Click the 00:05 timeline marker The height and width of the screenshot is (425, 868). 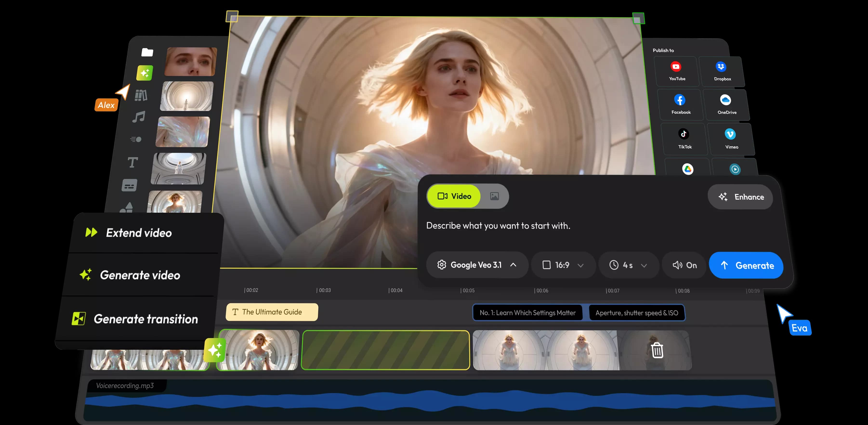(x=468, y=290)
